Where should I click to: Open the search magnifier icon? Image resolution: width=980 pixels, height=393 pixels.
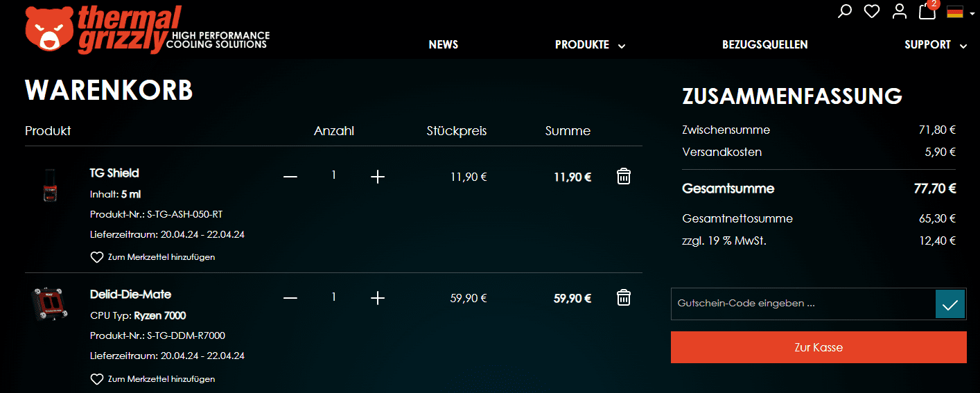tap(844, 12)
